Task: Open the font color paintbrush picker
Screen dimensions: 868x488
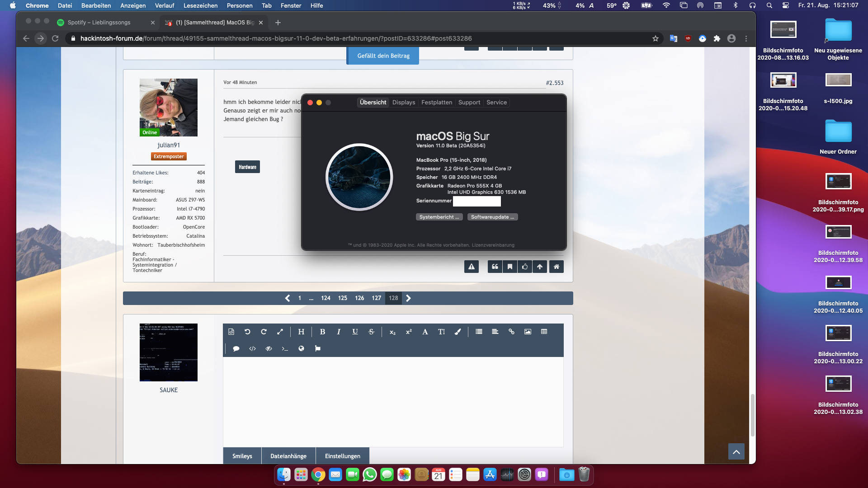Action: pos(458,332)
